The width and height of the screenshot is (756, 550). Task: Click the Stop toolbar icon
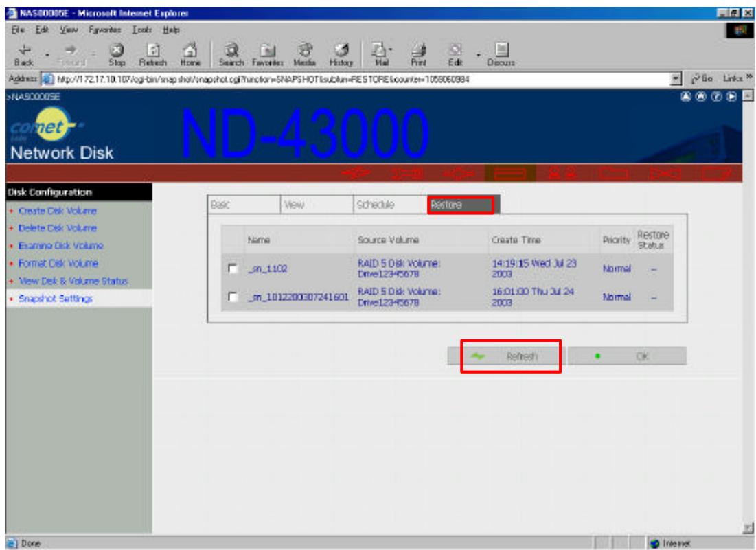pyautogui.click(x=117, y=54)
